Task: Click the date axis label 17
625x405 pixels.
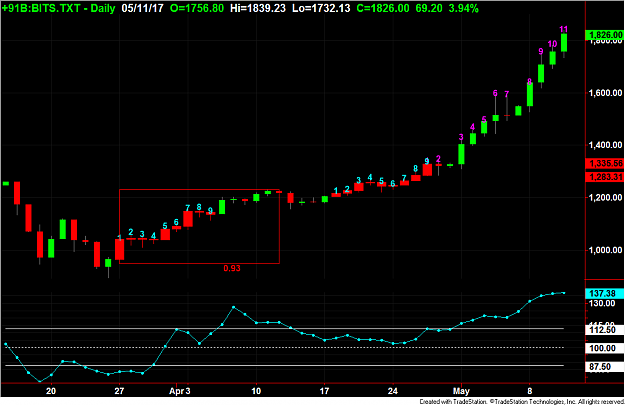Action: coord(324,391)
